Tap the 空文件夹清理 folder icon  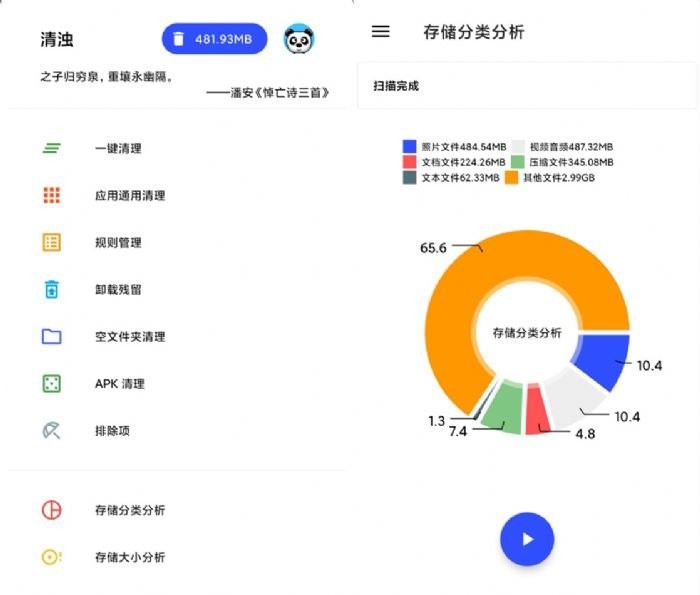coord(52,336)
